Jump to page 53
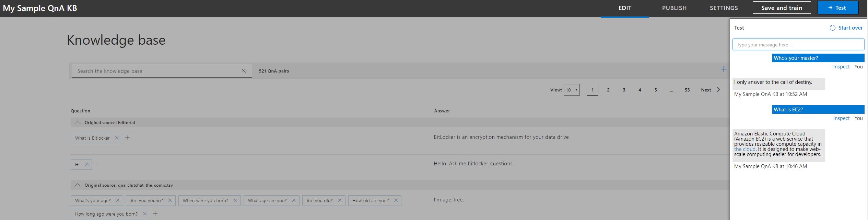 (x=687, y=90)
